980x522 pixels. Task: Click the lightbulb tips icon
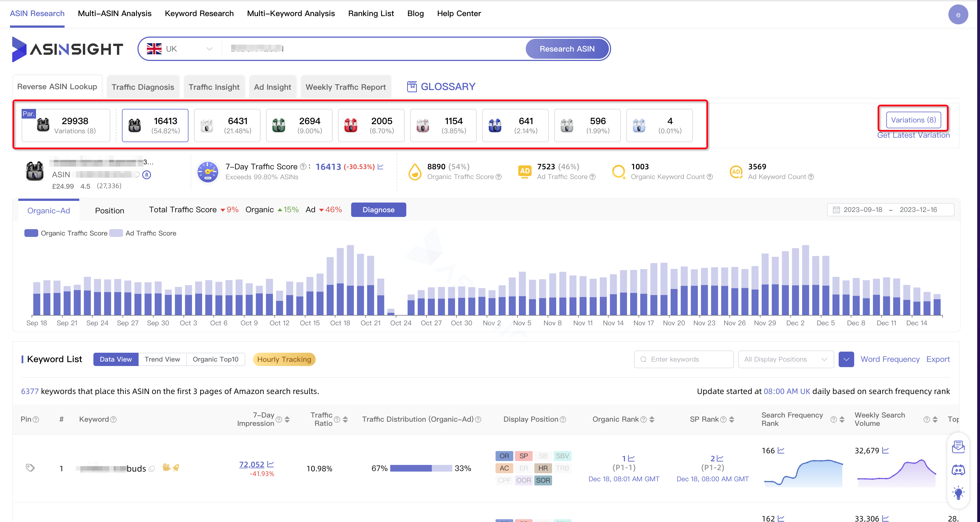pyautogui.click(x=958, y=493)
